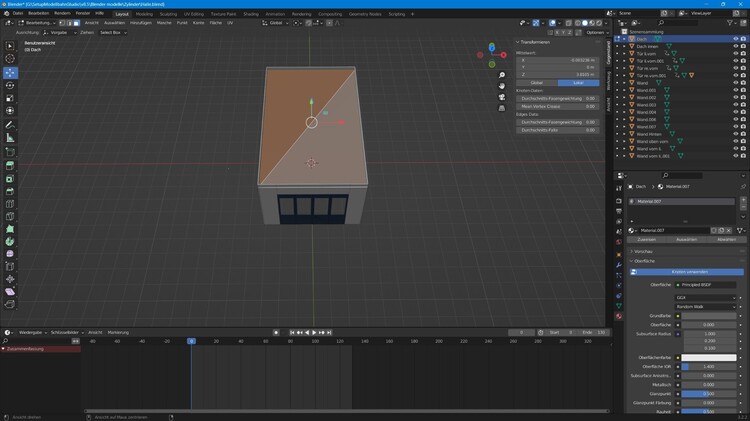The height and width of the screenshot is (421, 750).
Task: Activate the Rotate tool
Action: coord(10,85)
